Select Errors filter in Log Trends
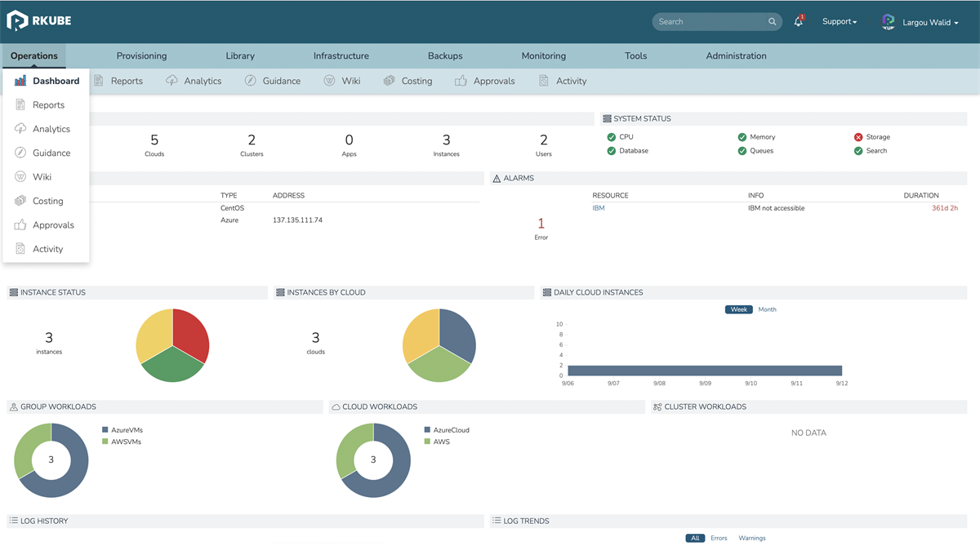Image resolution: width=980 pixels, height=555 pixels. 719,538
